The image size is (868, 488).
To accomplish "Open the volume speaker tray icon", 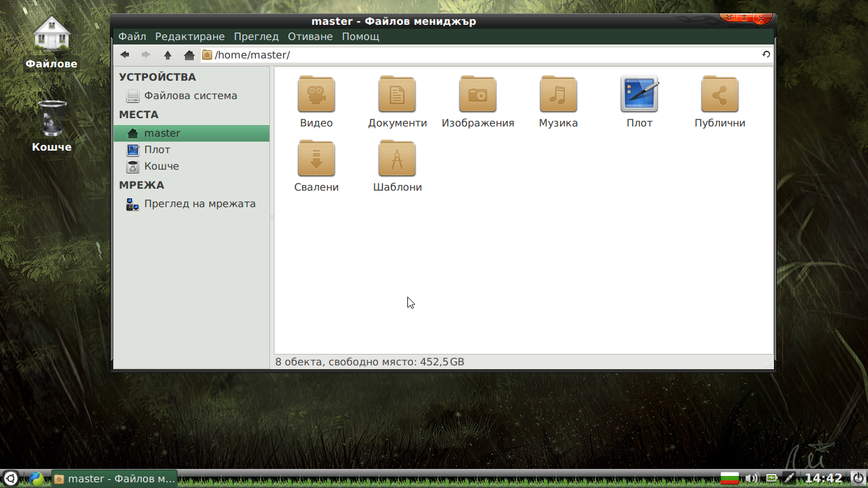I will click(x=752, y=478).
